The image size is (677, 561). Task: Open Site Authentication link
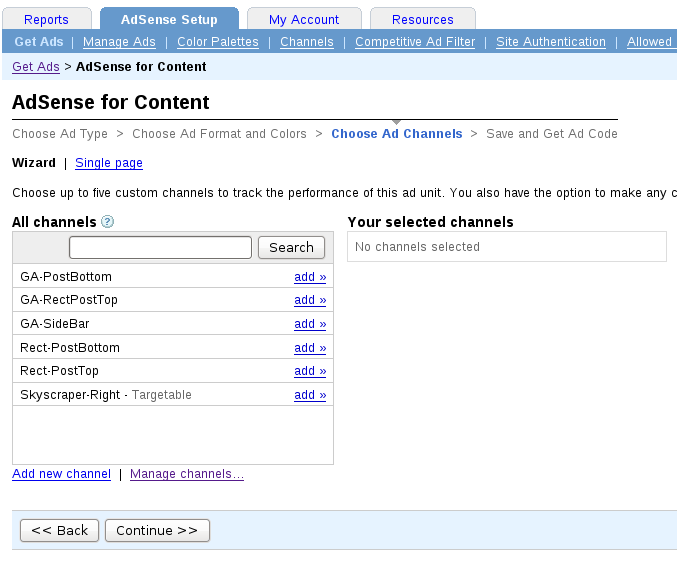click(x=551, y=42)
